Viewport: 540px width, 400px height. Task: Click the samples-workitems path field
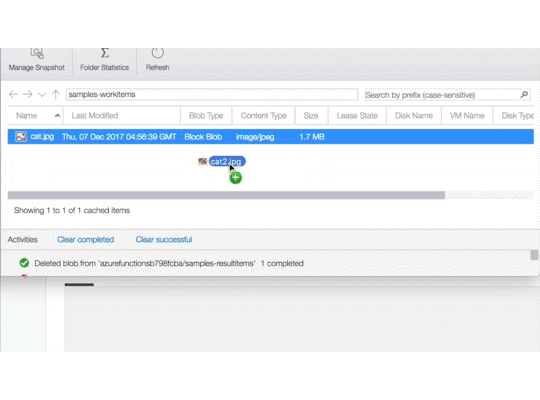(212, 94)
